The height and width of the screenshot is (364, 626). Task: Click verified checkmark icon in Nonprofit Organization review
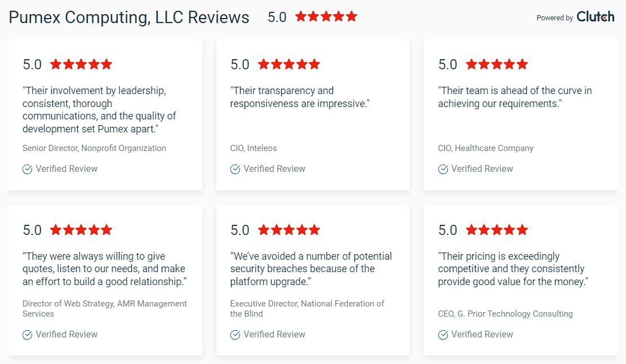coord(27,169)
